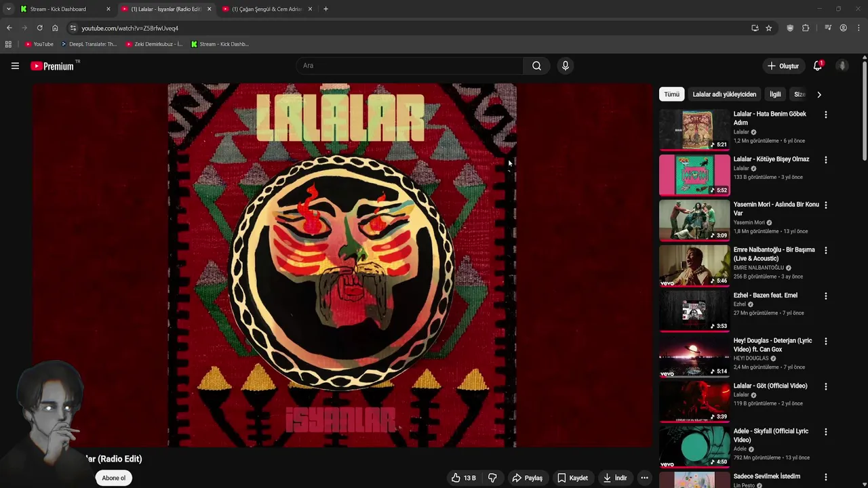Click the address bar URL
This screenshot has height=488, width=868.
pyautogui.click(x=130, y=28)
